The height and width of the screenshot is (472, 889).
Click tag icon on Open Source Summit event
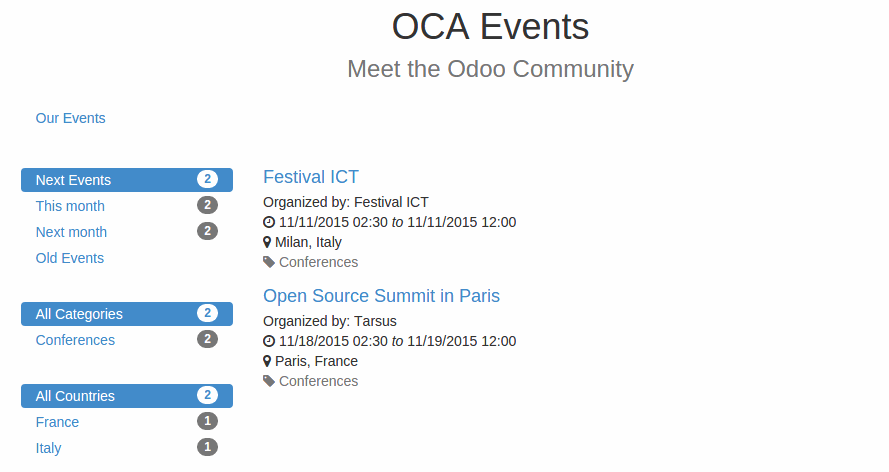[x=269, y=381]
